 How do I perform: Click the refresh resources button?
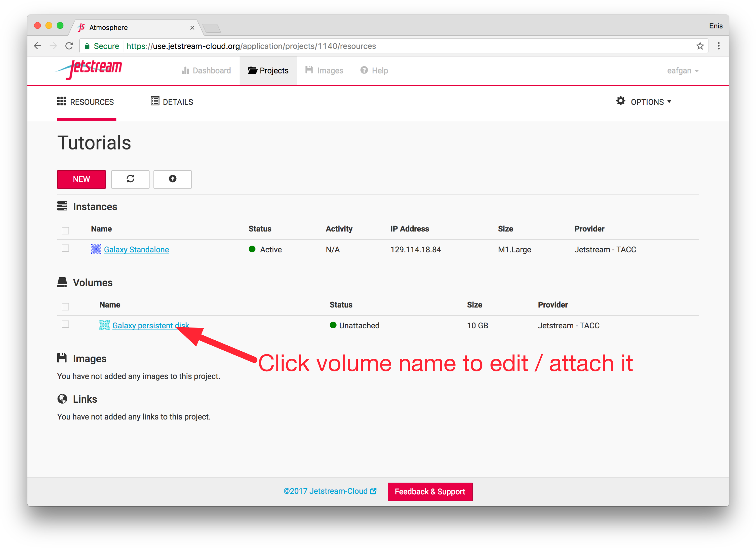(x=130, y=179)
